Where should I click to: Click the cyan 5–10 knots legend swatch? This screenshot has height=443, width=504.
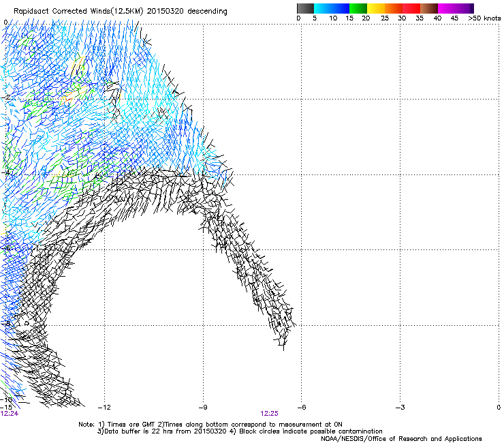click(x=323, y=8)
